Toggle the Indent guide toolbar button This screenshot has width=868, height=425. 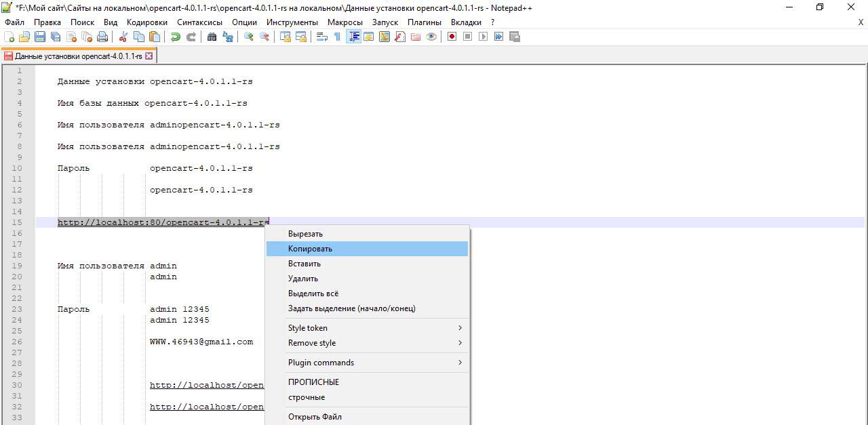[x=353, y=37]
